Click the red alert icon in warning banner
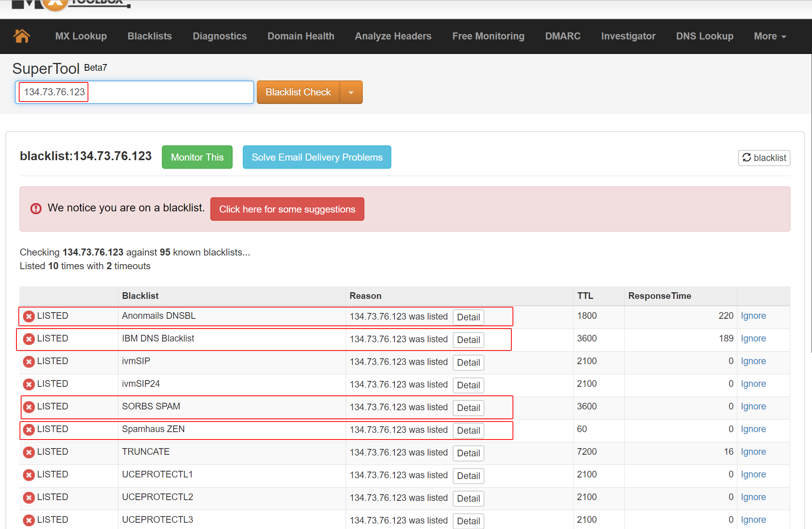Viewport: 812px width, 529px height. (x=36, y=209)
